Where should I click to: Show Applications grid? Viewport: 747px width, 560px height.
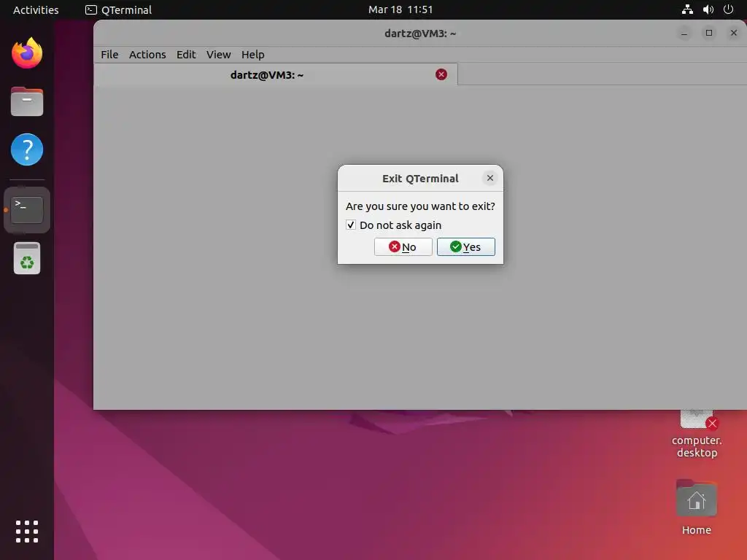click(27, 532)
